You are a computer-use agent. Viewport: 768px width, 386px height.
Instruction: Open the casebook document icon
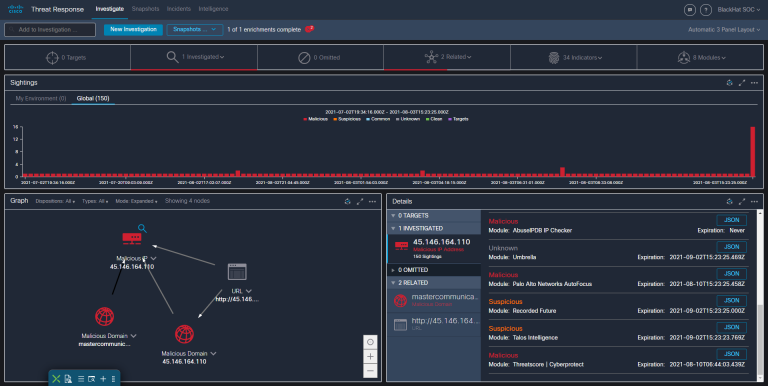click(x=68, y=379)
